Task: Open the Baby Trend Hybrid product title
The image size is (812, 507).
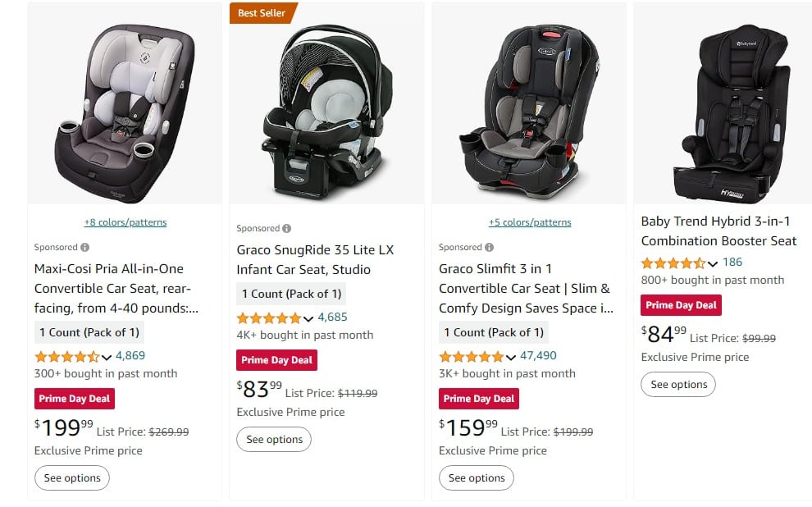Action: click(718, 231)
